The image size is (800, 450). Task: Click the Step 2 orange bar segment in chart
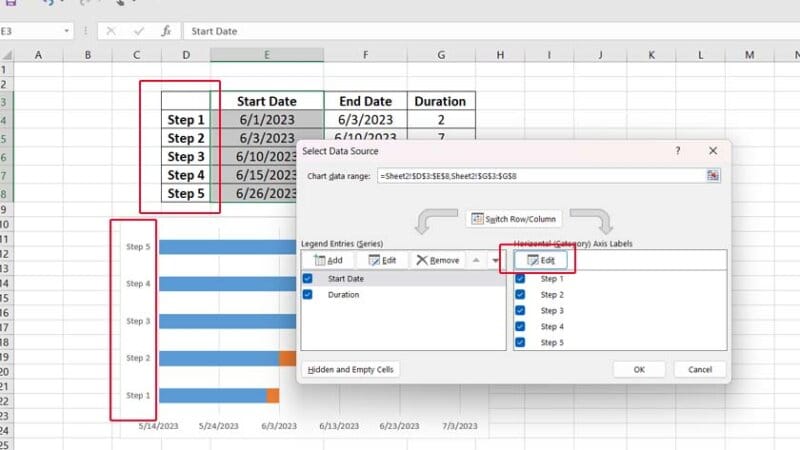pos(287,358)
